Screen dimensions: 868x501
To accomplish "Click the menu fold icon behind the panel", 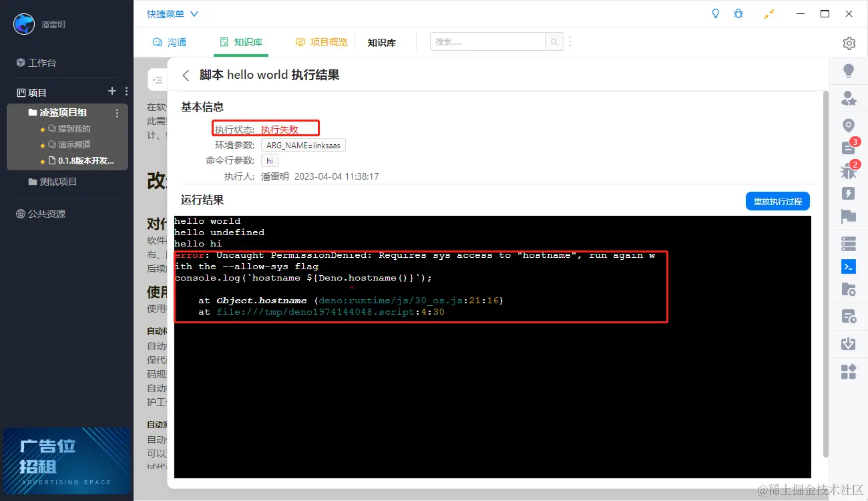I will pos(158,80).
